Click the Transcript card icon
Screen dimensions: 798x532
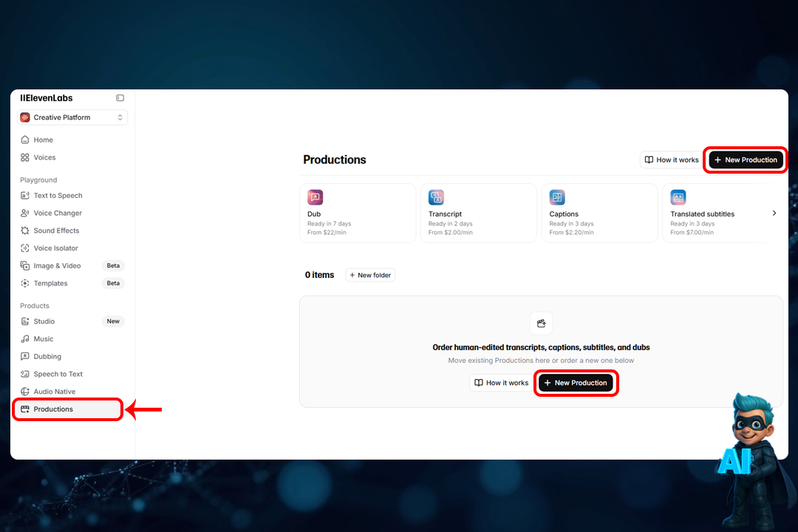(x=436, y=197)
